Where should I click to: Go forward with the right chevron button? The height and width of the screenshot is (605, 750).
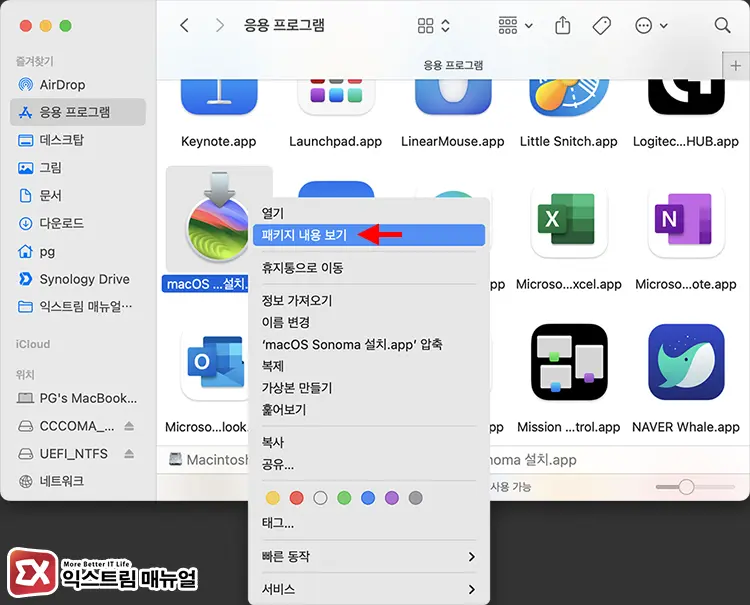click(220, 25)
